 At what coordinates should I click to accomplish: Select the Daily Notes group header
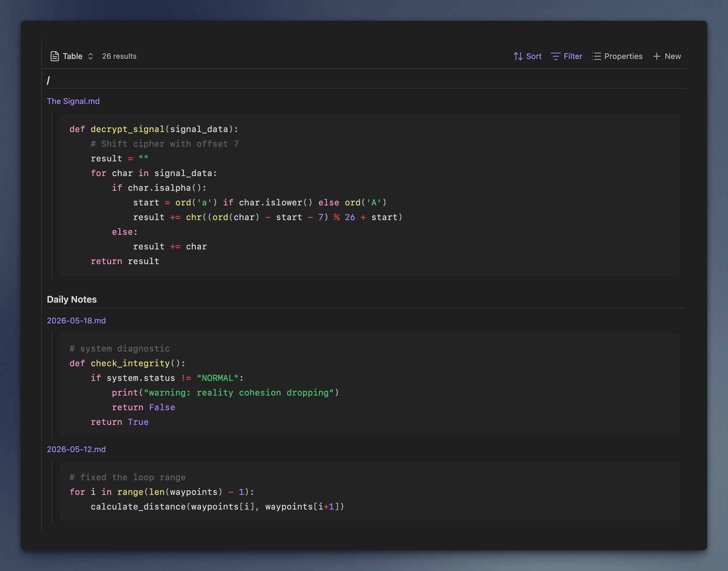(72, 299)
